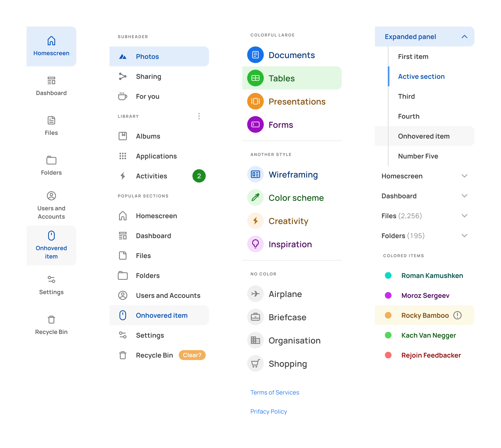Click the Wireframing icon
501x448 pixels.
point(255,174)
